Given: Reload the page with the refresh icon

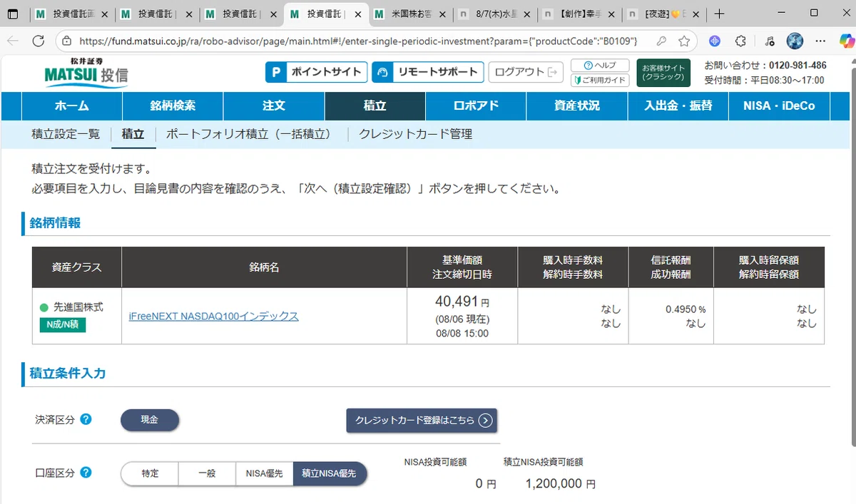Looking at the screenshot, I should click(38, 41).
